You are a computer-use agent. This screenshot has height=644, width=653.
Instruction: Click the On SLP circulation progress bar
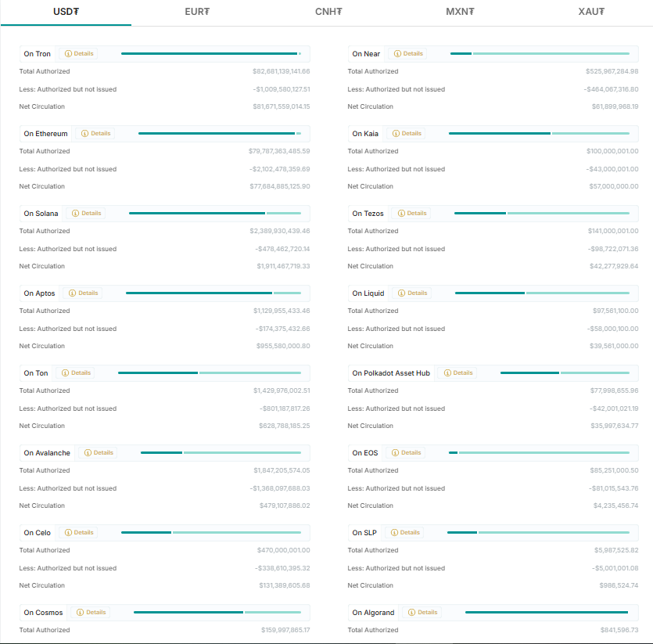pyautogui.click(x=538, y=533)
